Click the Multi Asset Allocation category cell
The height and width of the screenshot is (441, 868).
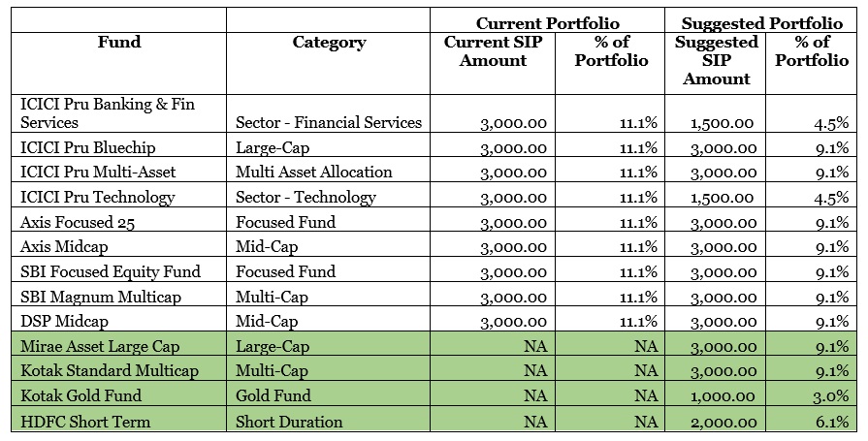[314, 173]
